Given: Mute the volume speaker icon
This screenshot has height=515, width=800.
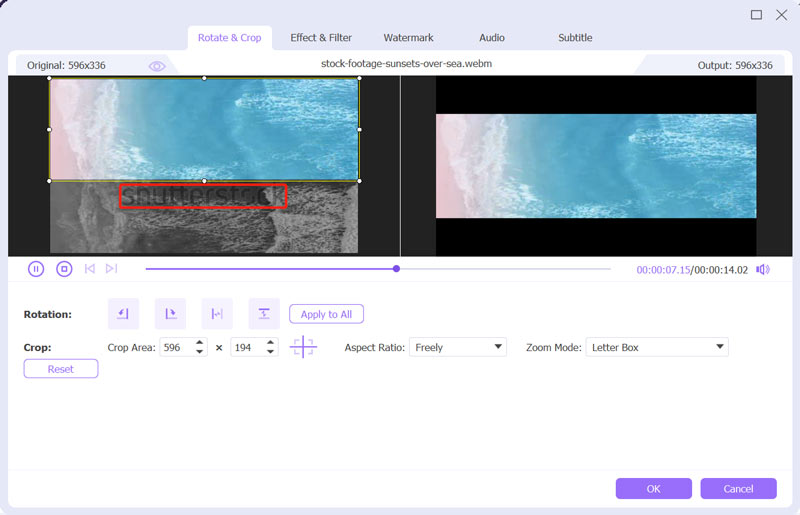Looking at the screenshot, I should point(763,269).
